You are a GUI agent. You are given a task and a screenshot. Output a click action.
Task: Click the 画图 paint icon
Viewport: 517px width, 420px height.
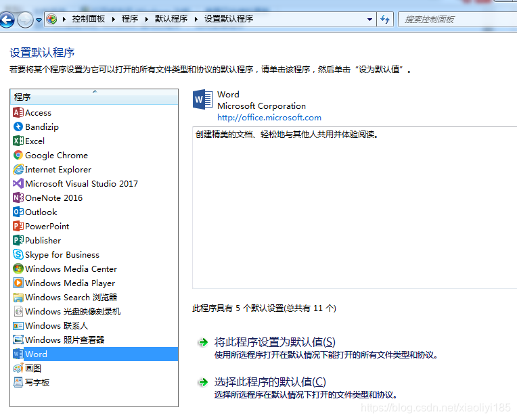pyautogui.click(x=18, y=369)
